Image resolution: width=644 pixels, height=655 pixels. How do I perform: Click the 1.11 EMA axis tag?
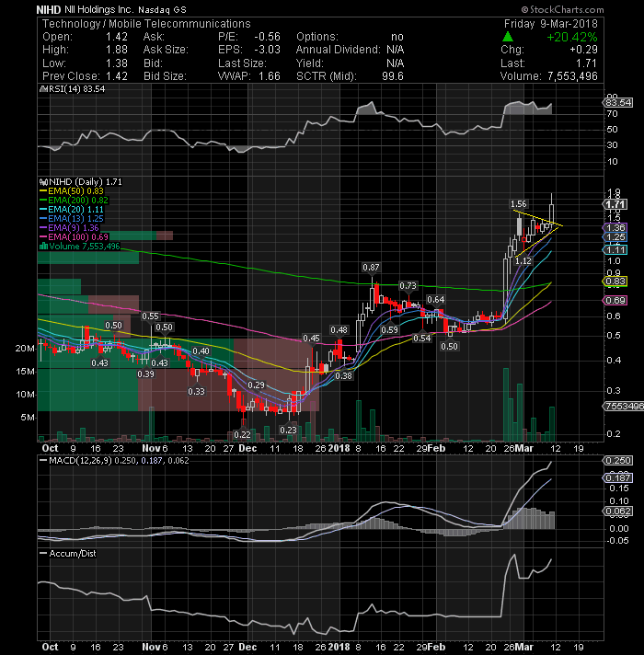tap(615, 250)
